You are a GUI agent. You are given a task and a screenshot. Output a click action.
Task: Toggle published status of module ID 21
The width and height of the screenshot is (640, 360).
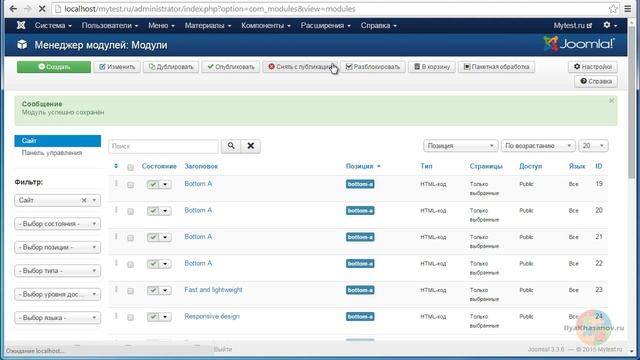(153, 238)
